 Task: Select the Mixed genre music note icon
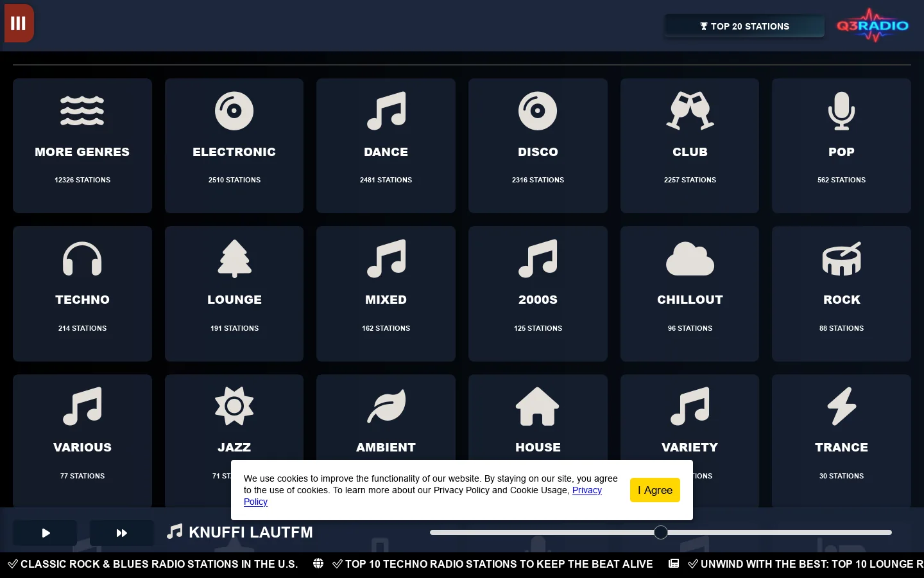[x=386, y=259]
